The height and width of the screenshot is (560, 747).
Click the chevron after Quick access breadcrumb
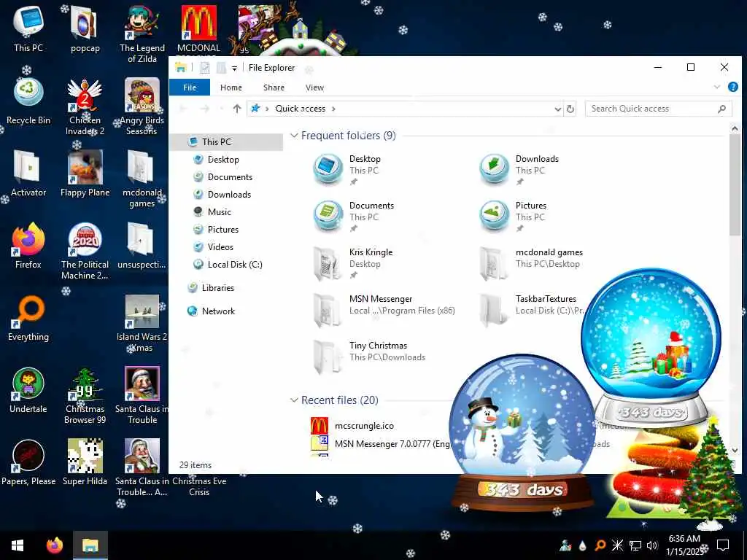[333, 109]
